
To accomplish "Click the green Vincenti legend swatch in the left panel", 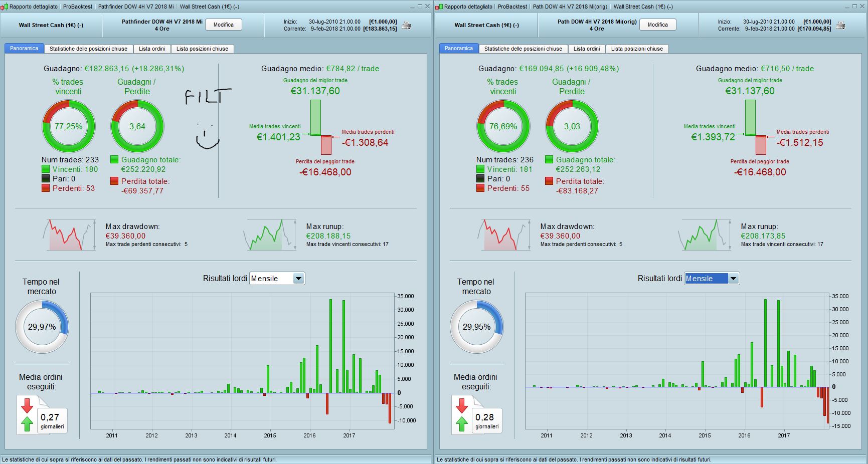I will point(46,169).
